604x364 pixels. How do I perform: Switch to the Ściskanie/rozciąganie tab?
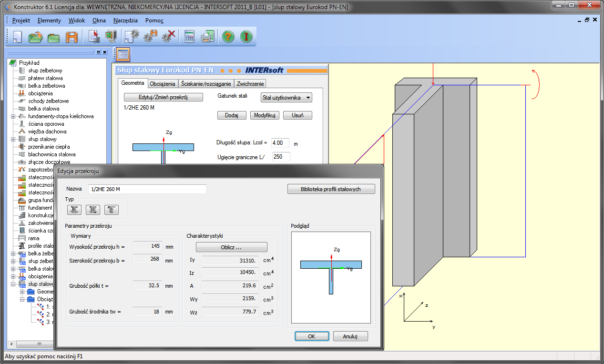(206, 84)
